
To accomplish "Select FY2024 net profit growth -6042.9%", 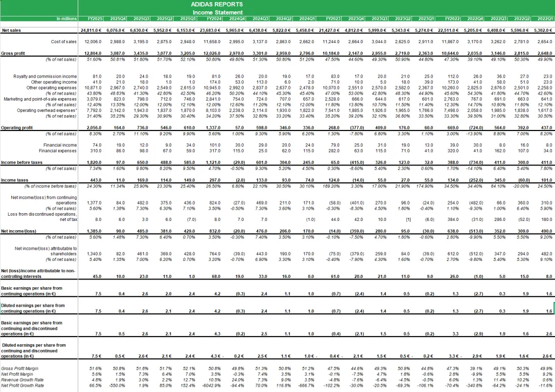I will [x=212, y=386].
